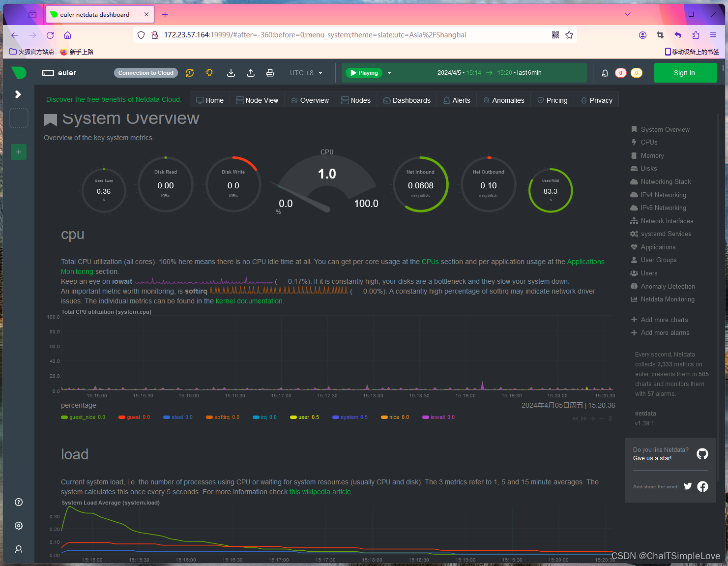Screen dimensions: 728x566
Task: Expand the arrow next to Playing
Action: 389,73
